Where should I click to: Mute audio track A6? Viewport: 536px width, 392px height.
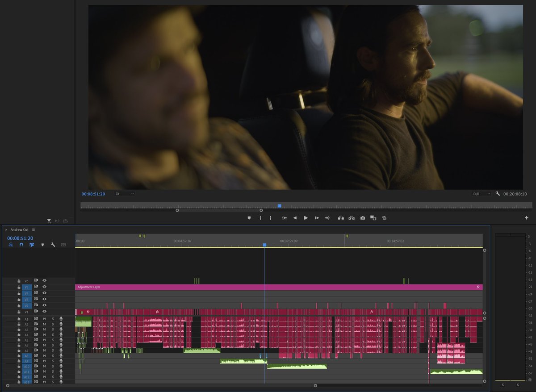44,345
